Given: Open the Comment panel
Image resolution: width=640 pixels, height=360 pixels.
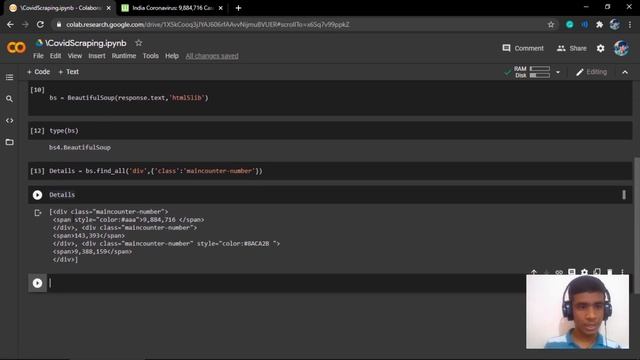Looking at the screenshot, I should pos(523,48).
